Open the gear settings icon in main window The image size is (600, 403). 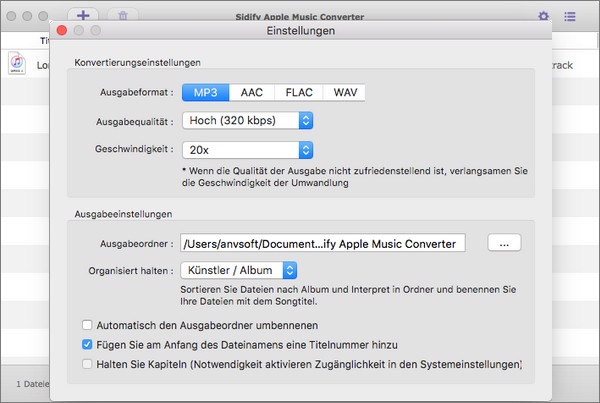click(543, 16)
